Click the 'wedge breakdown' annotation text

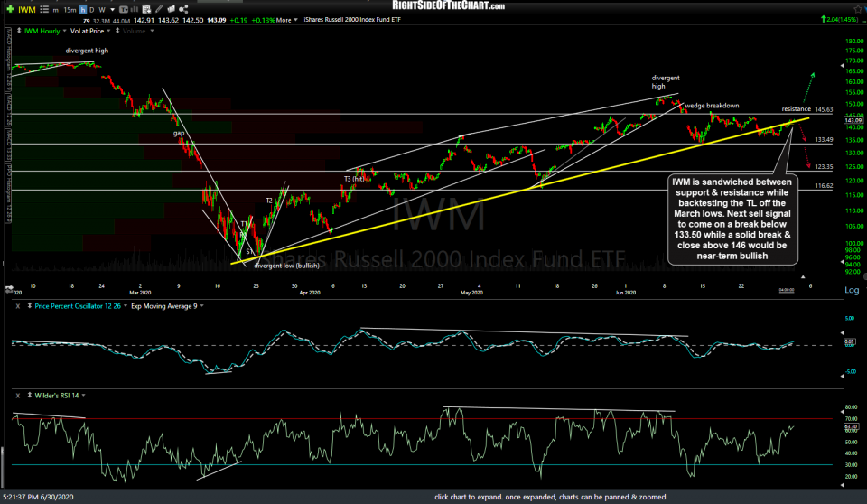point(712,106)
